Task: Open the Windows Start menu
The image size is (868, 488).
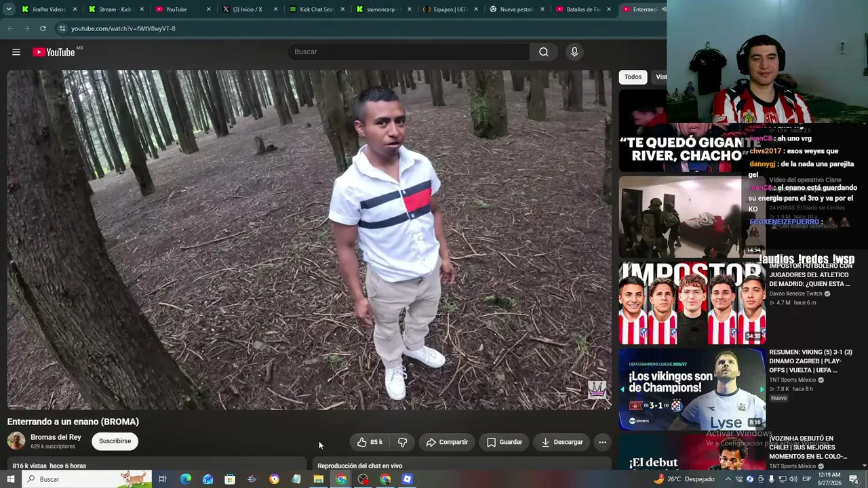Action: pyautogui.click(x=11, y=479)
